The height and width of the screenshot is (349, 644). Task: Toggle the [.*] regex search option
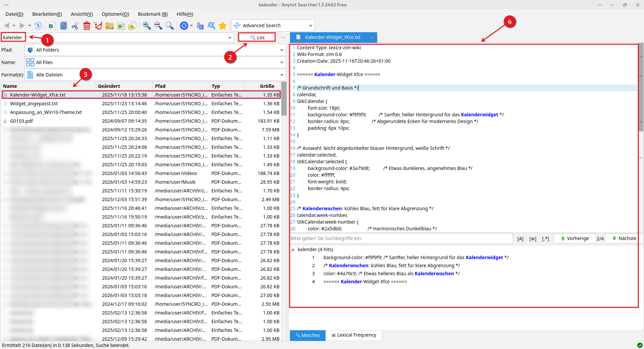click(x=545, y=239)
